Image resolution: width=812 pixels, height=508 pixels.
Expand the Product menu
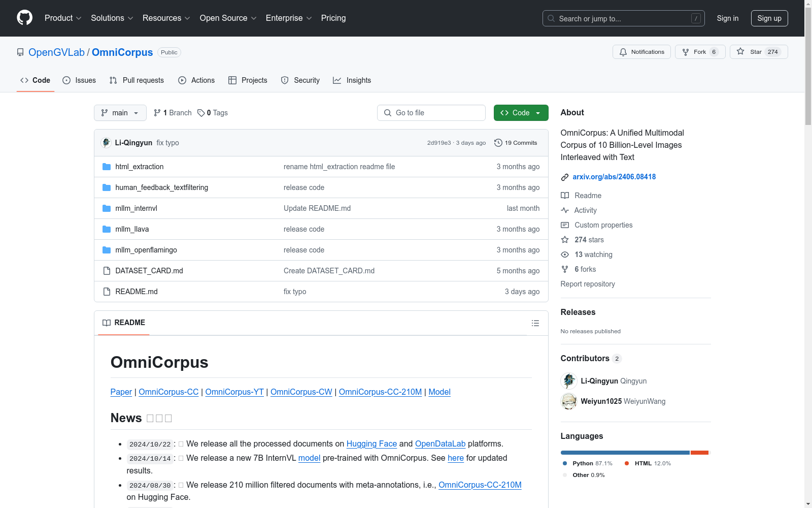coord(63,18)
